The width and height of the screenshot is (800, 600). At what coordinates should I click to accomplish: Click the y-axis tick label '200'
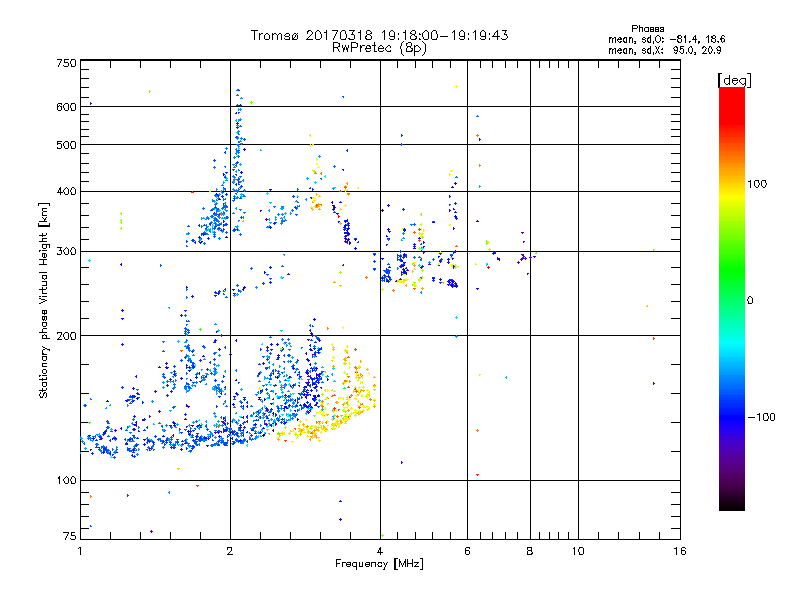point(66,336)
